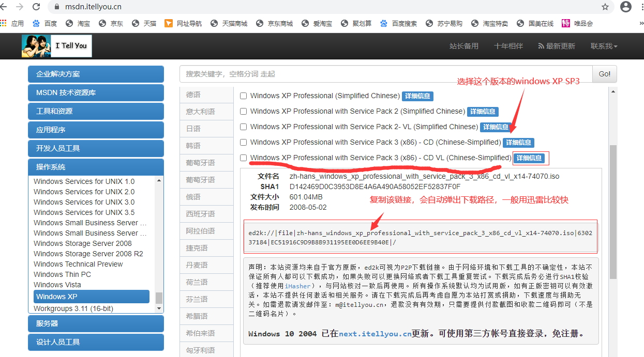Image resolution: width=644 pixels, height=357 pixels.
Task: Expand the 开发人员工具 section
Action: click(x=96, y=148)
